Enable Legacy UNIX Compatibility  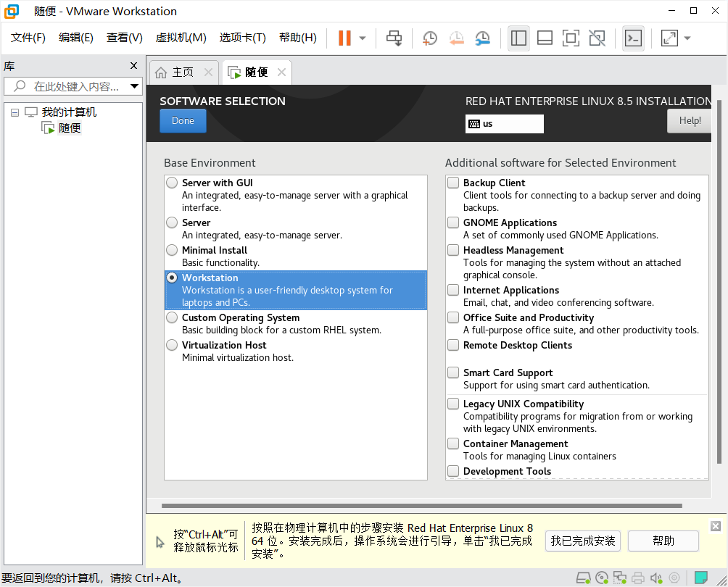[453, 404]
